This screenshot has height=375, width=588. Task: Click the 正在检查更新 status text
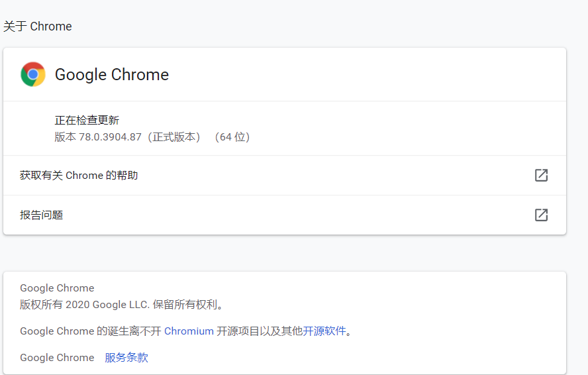coord(87,120)
